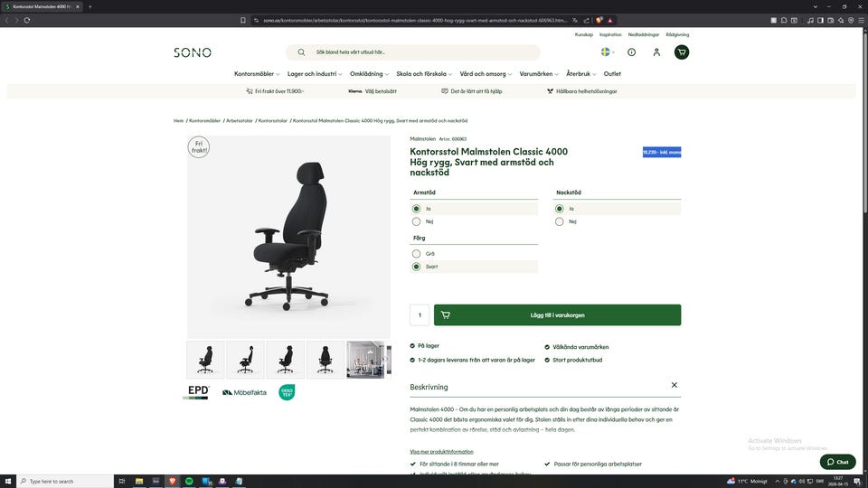
Task: Expand the Vård och omsorg menu
Action: (x=486, y=73)
